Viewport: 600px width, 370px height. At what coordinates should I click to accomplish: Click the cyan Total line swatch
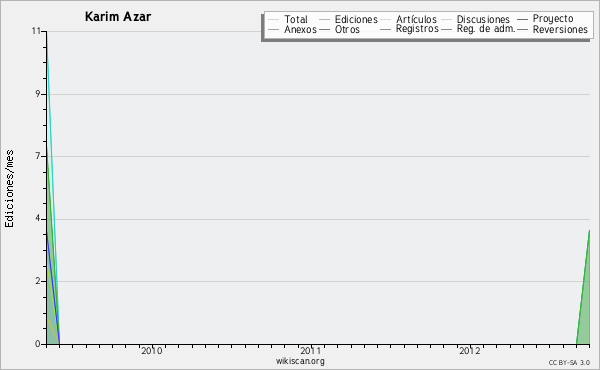[x=274, y=20]
